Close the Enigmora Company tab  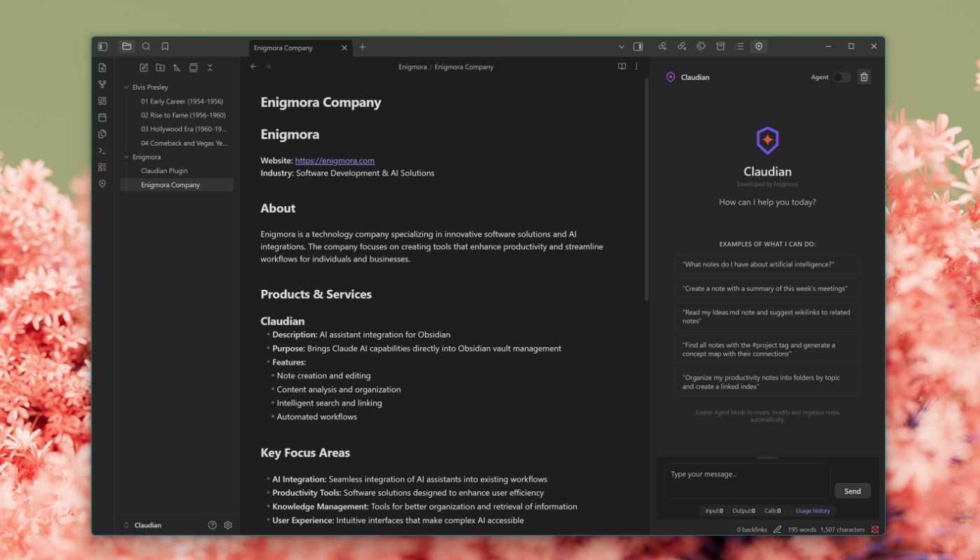click(x=344, y=48)
